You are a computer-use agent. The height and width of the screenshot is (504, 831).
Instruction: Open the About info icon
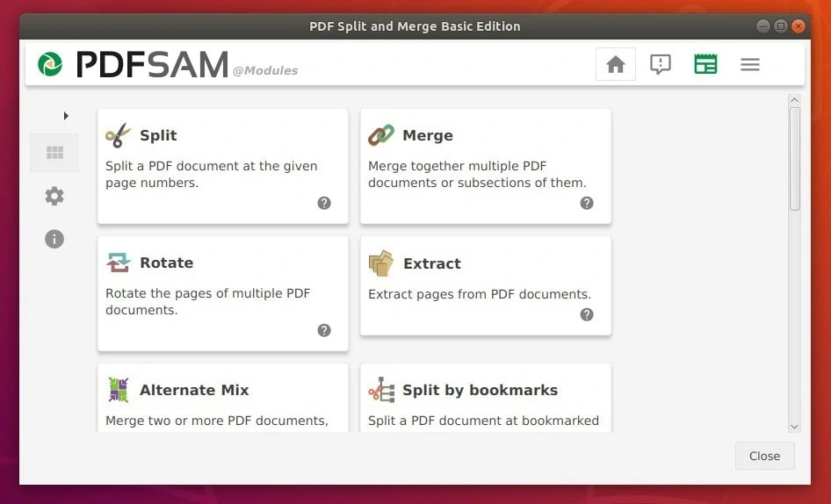coord(54,239)
